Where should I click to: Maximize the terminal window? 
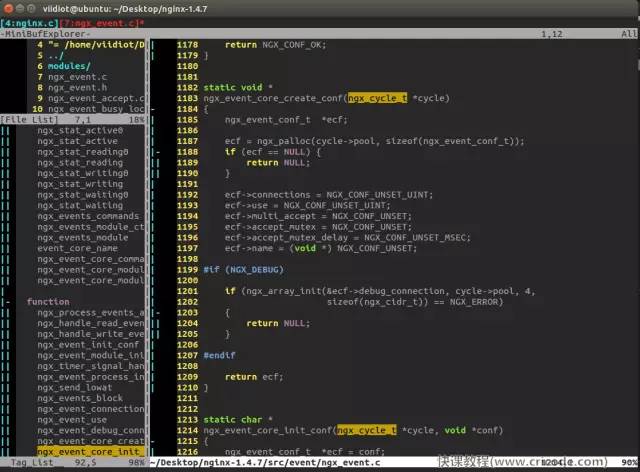pyautogui.click(x=31, y=9)
